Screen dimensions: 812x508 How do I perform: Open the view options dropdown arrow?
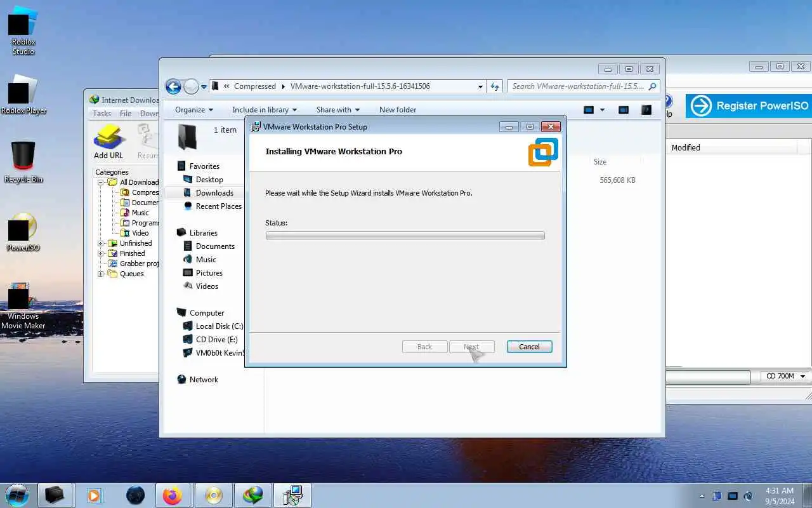[x=602, y=110]
